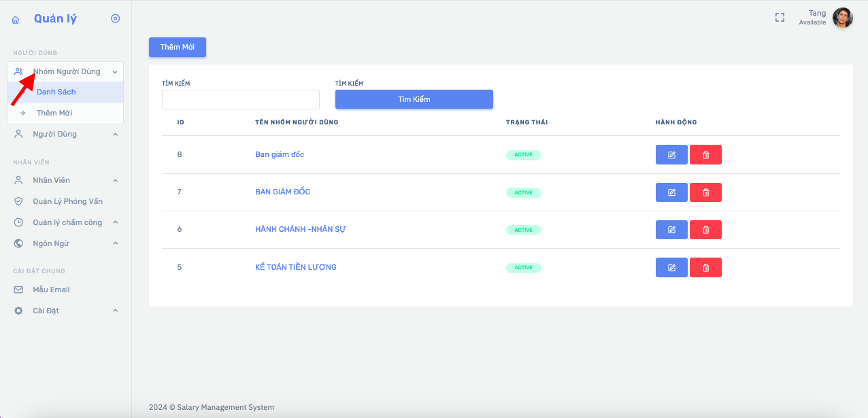The width and height of the screenshot is (868, 418).
Task: Open the Tang user avatar menu
Action: click(842, 18)
